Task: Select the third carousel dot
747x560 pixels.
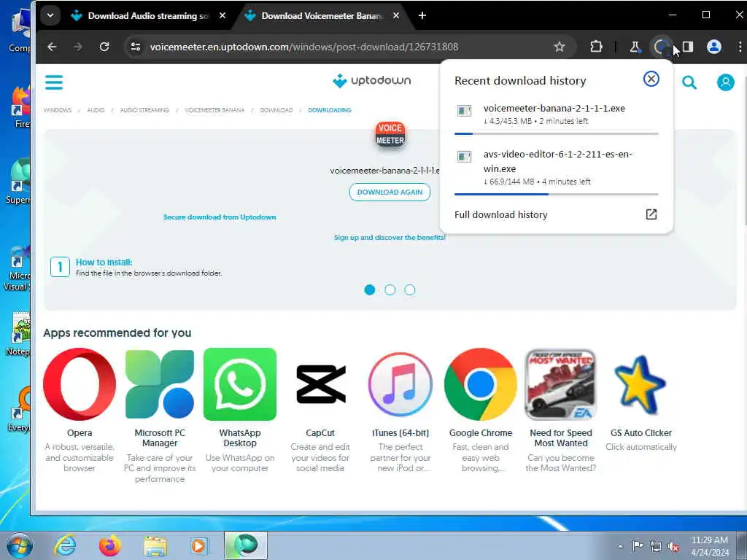Action: tap(410, 289)
